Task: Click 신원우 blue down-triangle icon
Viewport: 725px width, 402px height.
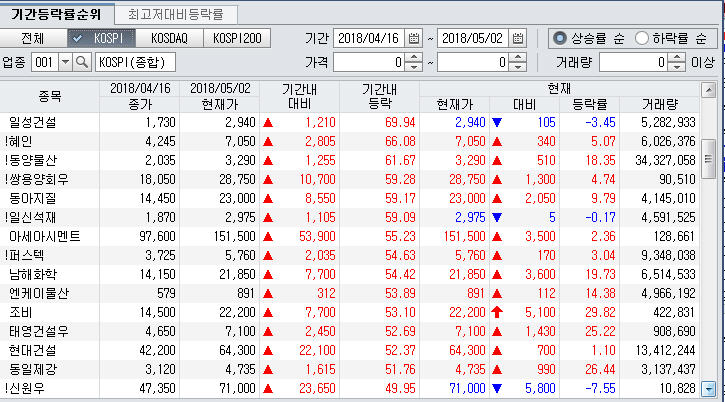Action: coord(497,388)
